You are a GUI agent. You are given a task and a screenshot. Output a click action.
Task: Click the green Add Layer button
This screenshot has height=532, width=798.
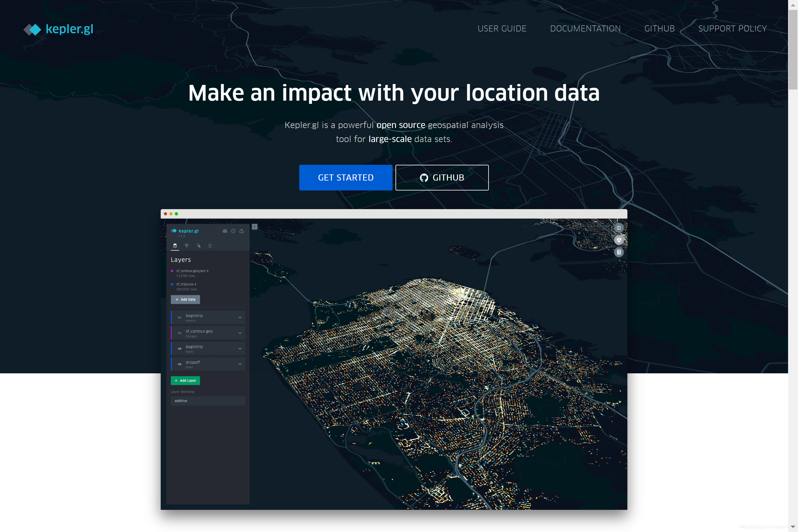point(185,381)
